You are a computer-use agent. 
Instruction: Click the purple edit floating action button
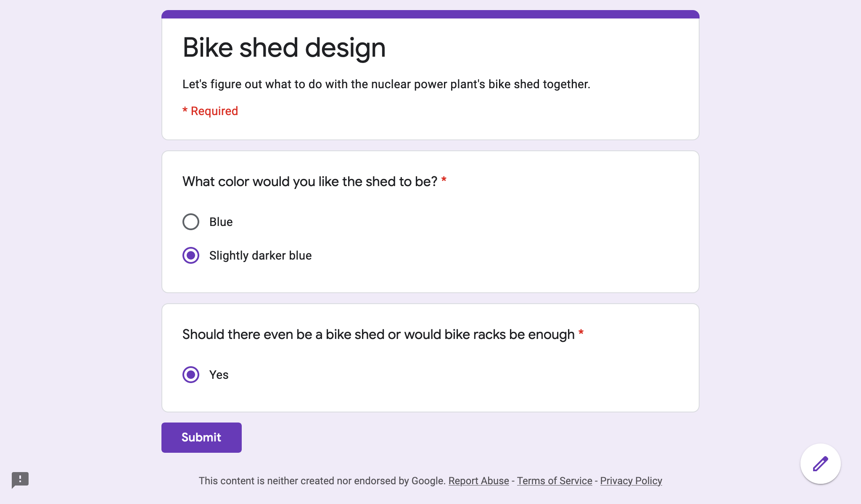tap(820, 463)
